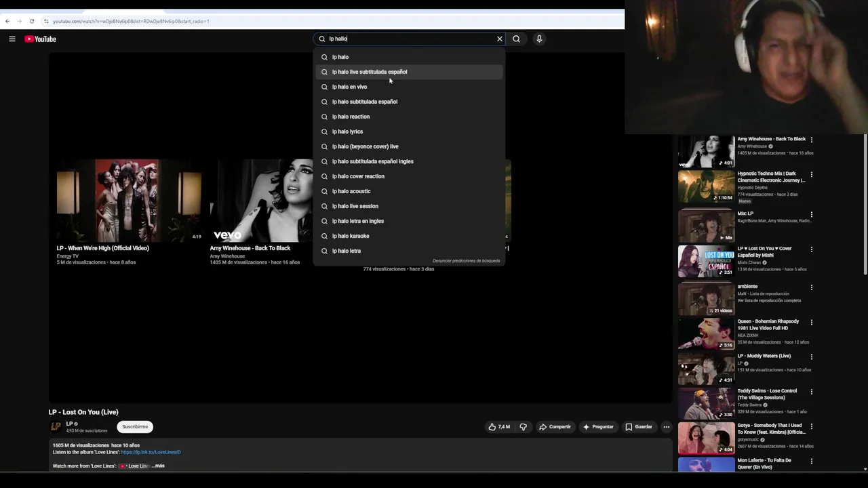The width and height of the screenshot is (868, 488).
Task: Go back with the browser back arrow
Action: click(7, 21)
